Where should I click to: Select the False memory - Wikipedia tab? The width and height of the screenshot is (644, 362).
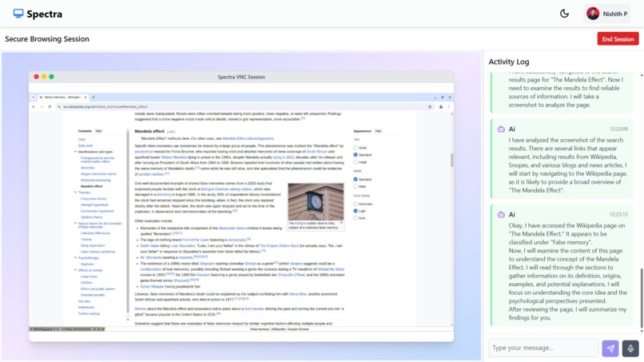click(63, 97)
